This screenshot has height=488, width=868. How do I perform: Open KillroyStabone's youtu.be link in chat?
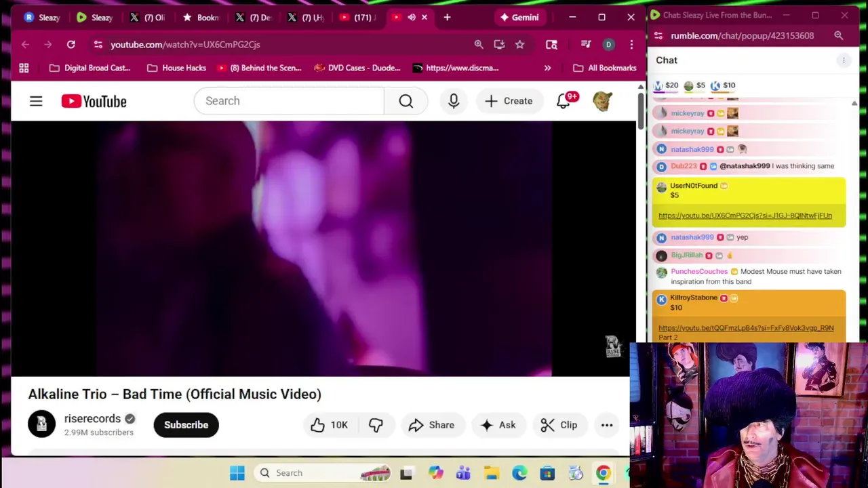(746, 328)
